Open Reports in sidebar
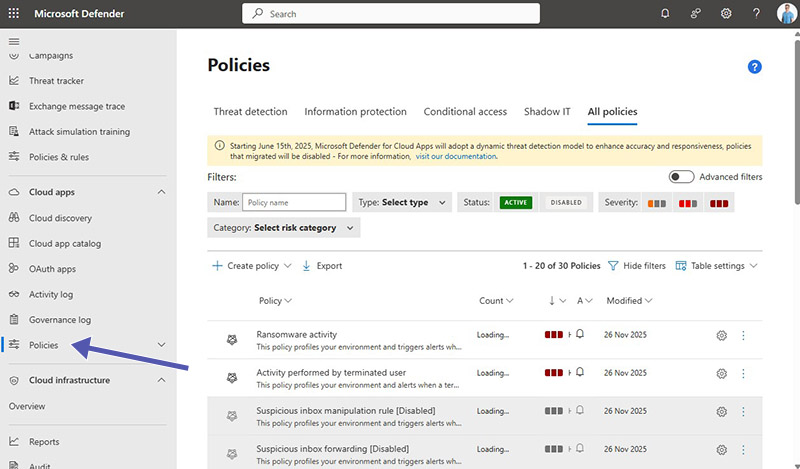The height and width of the screenshot is (469, 800). tap(44, 442)
